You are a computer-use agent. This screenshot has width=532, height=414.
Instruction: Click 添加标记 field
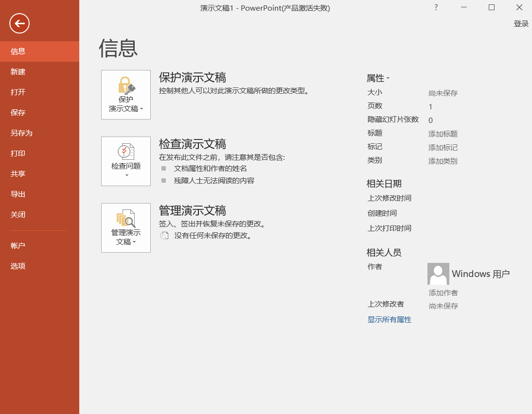coord(443,148)
